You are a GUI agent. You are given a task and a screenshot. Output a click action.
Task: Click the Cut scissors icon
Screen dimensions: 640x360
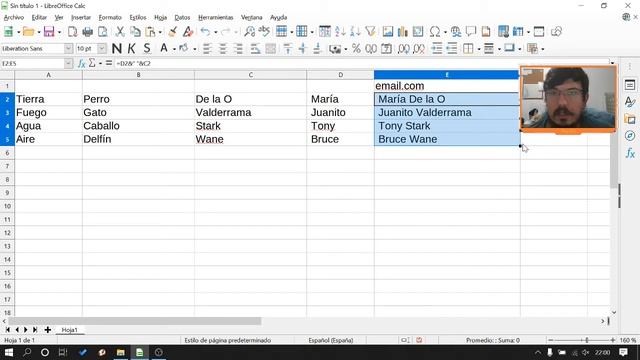[120, 31]
